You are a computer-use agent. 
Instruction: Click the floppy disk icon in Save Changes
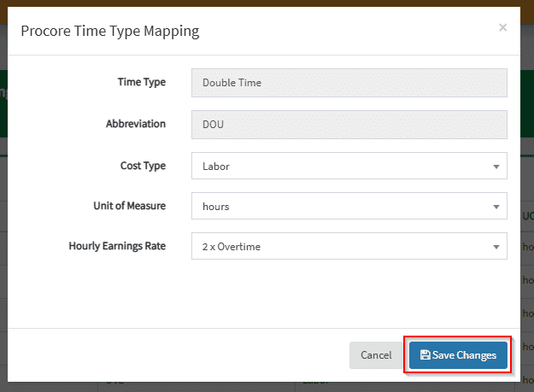[425, 355]
